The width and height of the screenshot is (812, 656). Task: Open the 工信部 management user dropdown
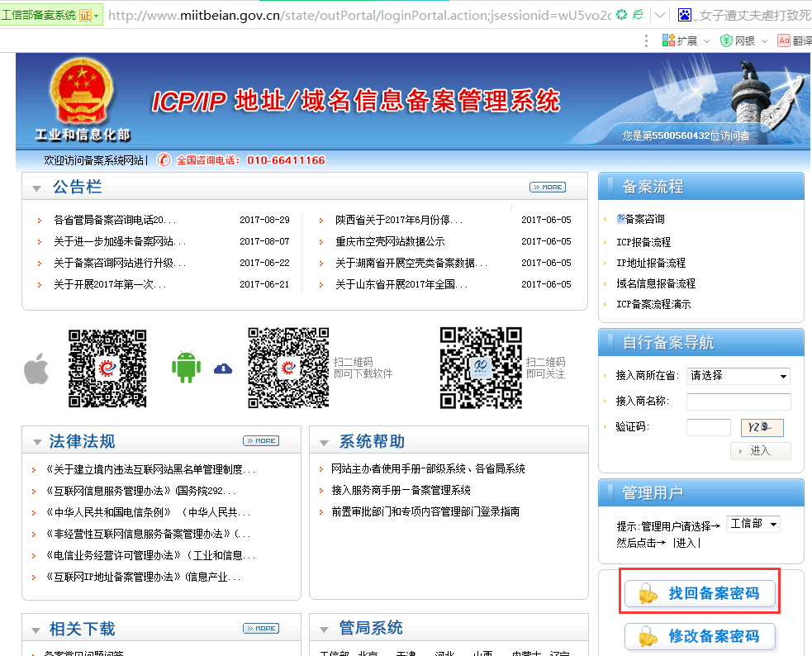(753, 525)
